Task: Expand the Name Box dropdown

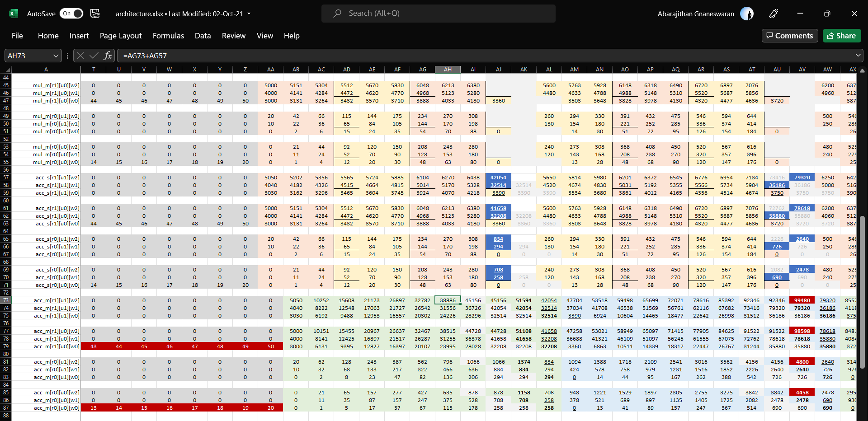Action: click(x=56, y=56)
